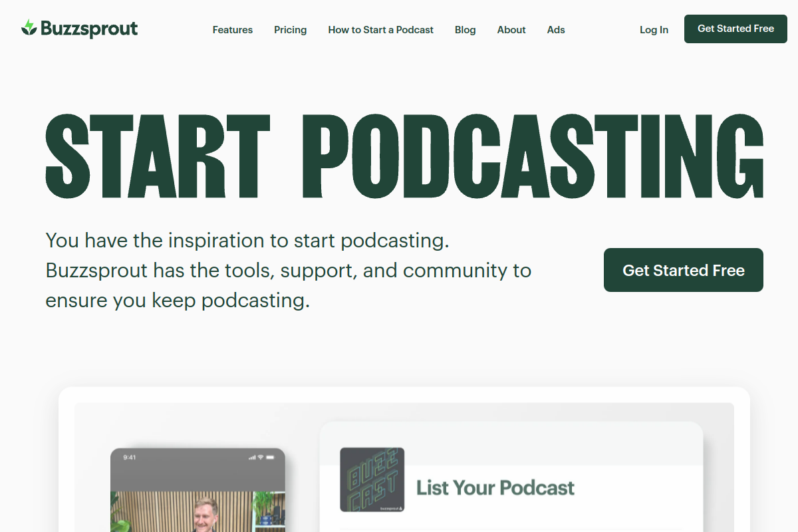Click the phone mockup video preview
The height and width of the screenshot is (532, 798).
[x=198, y=490]
